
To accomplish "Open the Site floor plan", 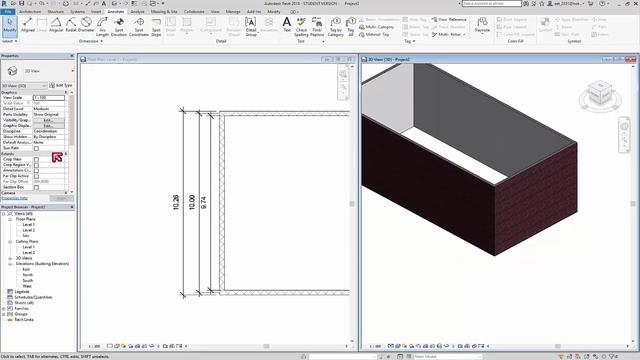I will point(26,236).
